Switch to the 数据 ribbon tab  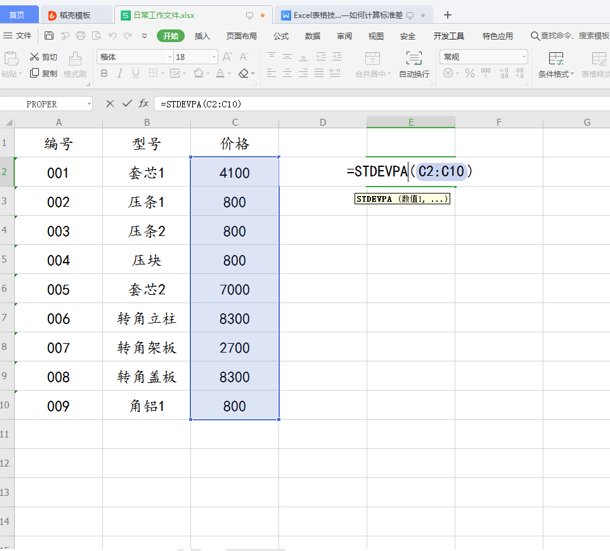[312, 36]
